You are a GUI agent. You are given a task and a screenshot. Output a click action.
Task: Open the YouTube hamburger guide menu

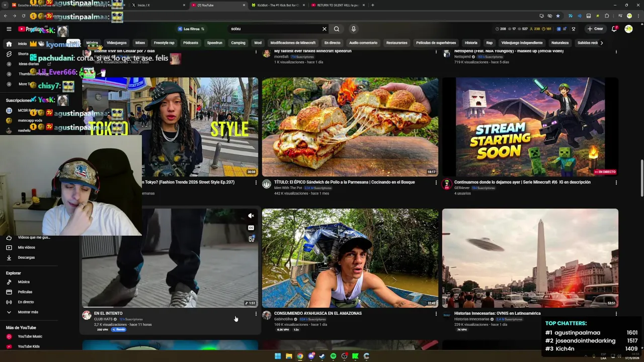tap(9, 29)
